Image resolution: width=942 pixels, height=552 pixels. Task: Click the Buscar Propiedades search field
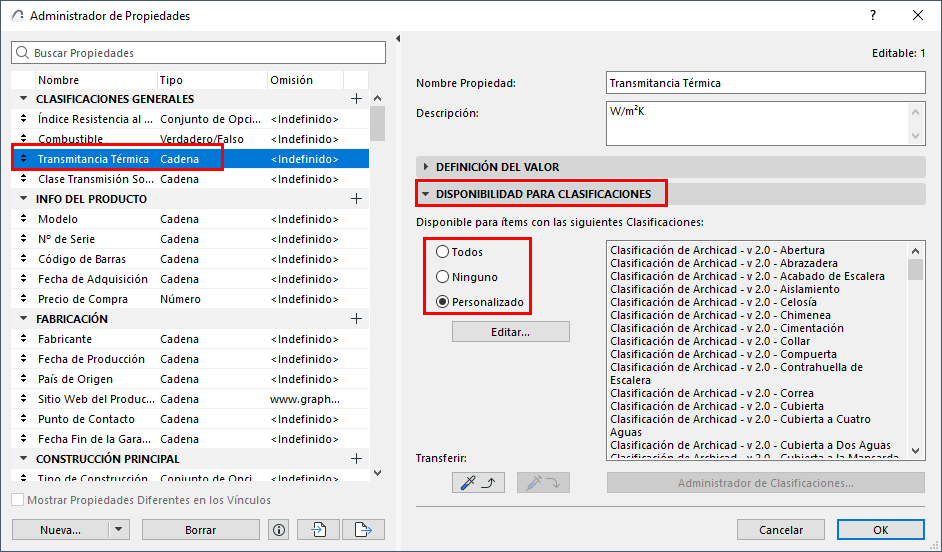click(198, 53)
